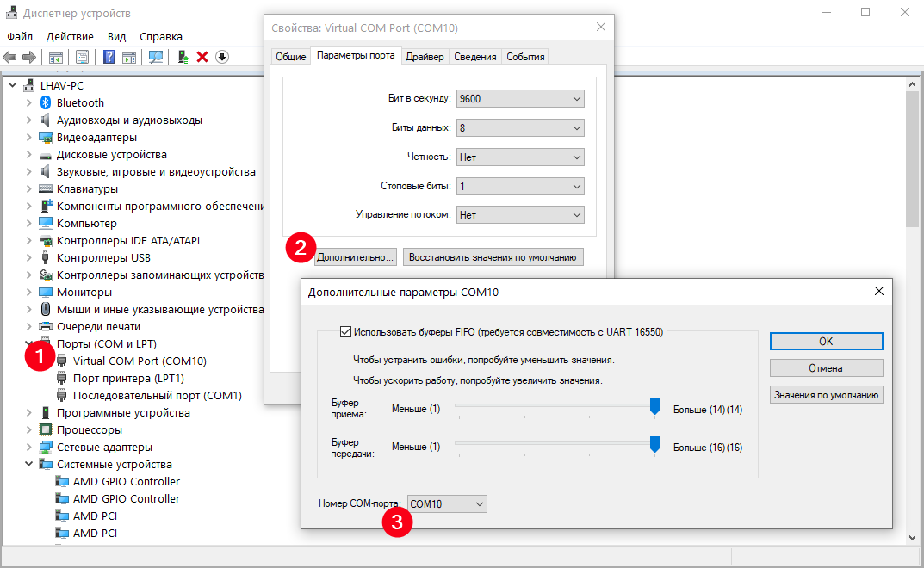Select Последовательный порт (COM1) in tree
The width and height of the screenshot is (924, 568).
point(157,395)
